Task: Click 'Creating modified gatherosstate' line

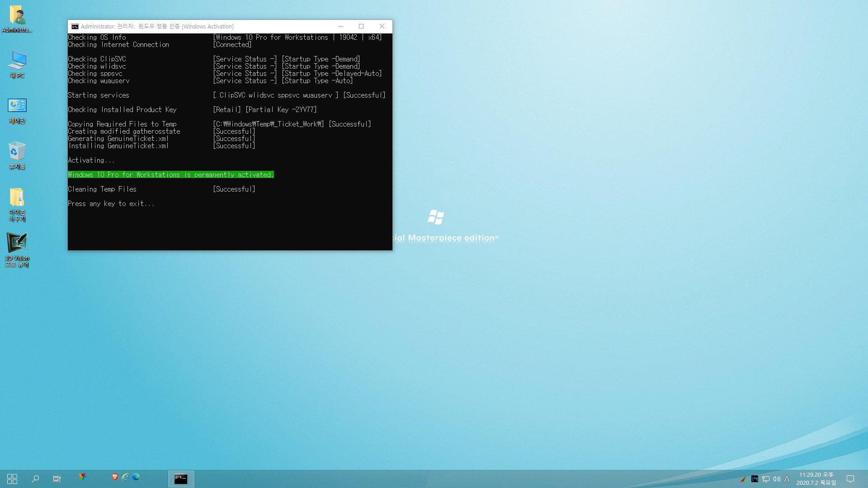Action: (124, 131)
